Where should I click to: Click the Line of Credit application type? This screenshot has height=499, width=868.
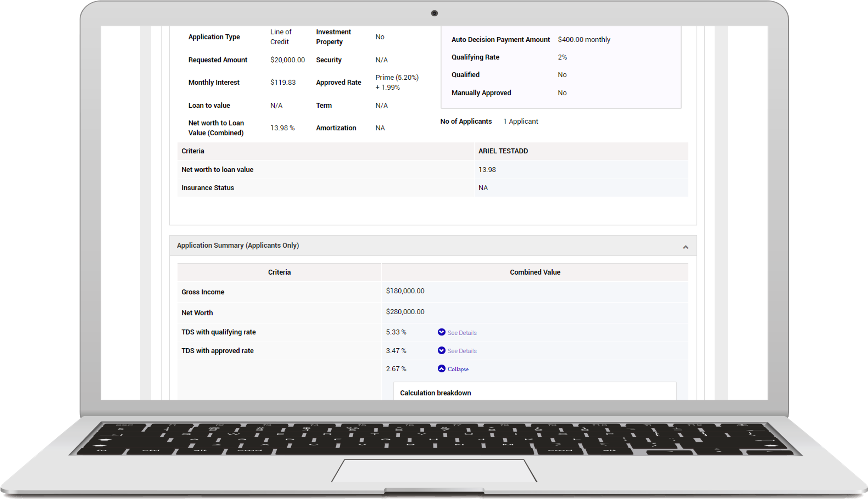(281, 37)
